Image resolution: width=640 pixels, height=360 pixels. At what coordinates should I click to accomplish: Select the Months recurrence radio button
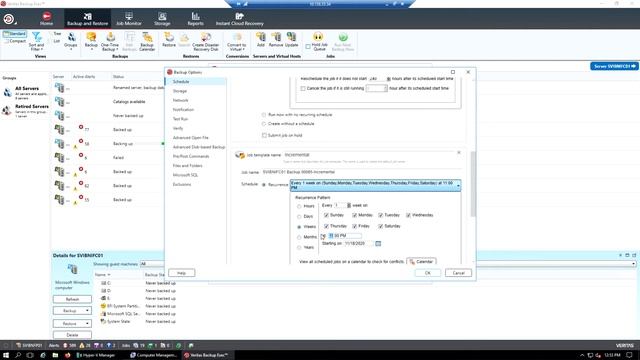[299, 237]
